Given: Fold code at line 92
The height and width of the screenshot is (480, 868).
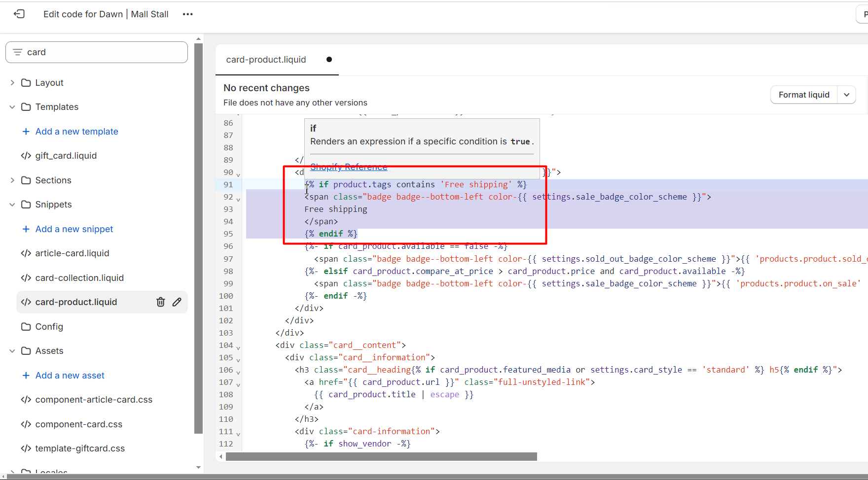Looking at the screenshot, I should 238,200.
